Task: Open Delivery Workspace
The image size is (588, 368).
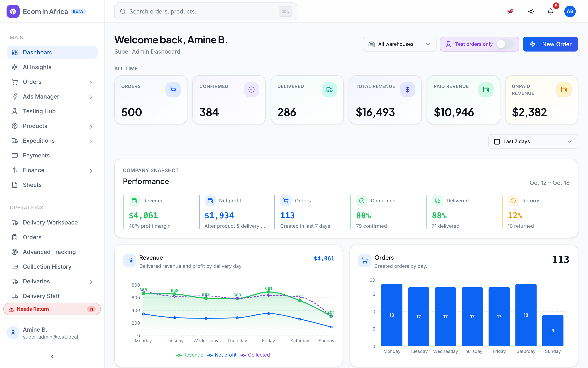Action: 52,222
